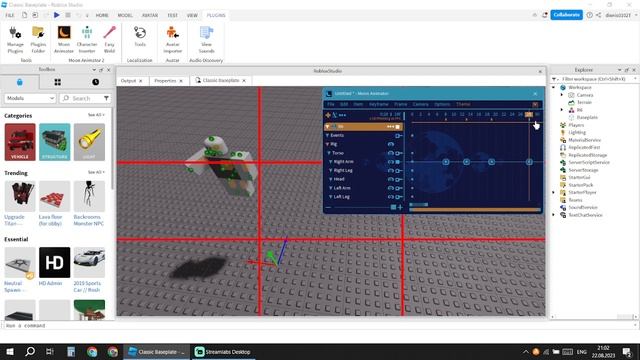Open the MODEL ribbon tab
The image size is (640, 360).
coord(125,15)
